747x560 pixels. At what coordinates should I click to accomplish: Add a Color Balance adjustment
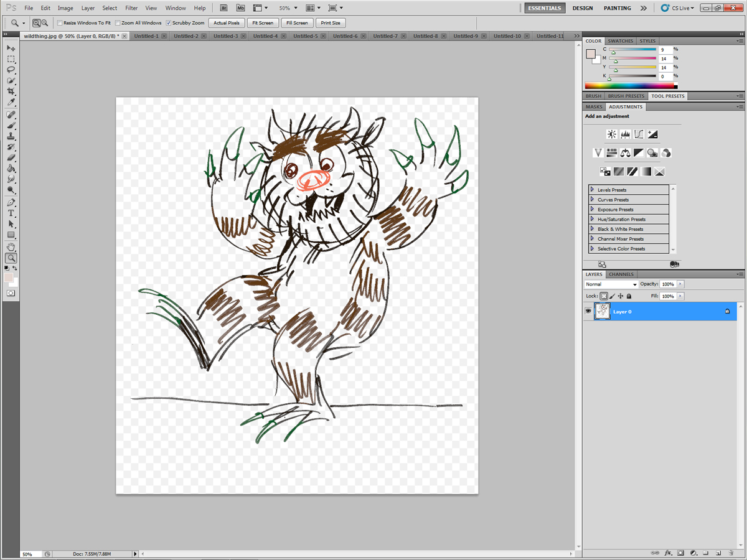pos(626,152)
